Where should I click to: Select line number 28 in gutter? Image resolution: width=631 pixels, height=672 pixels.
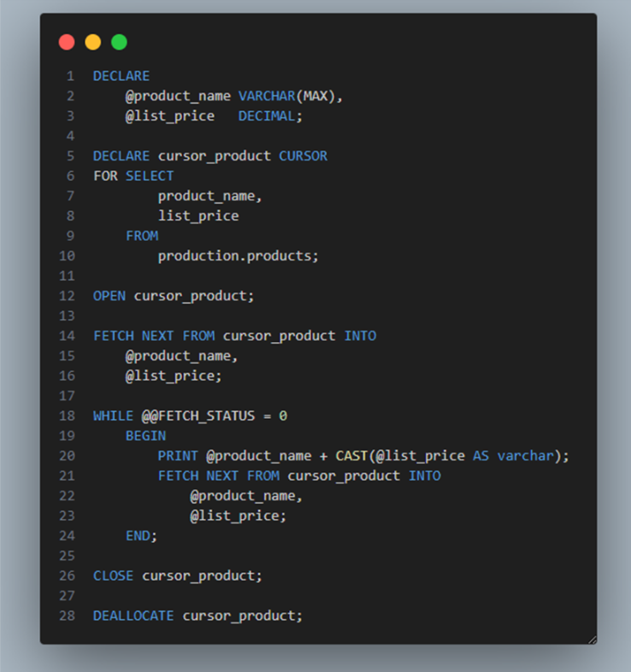click(67, 616)
